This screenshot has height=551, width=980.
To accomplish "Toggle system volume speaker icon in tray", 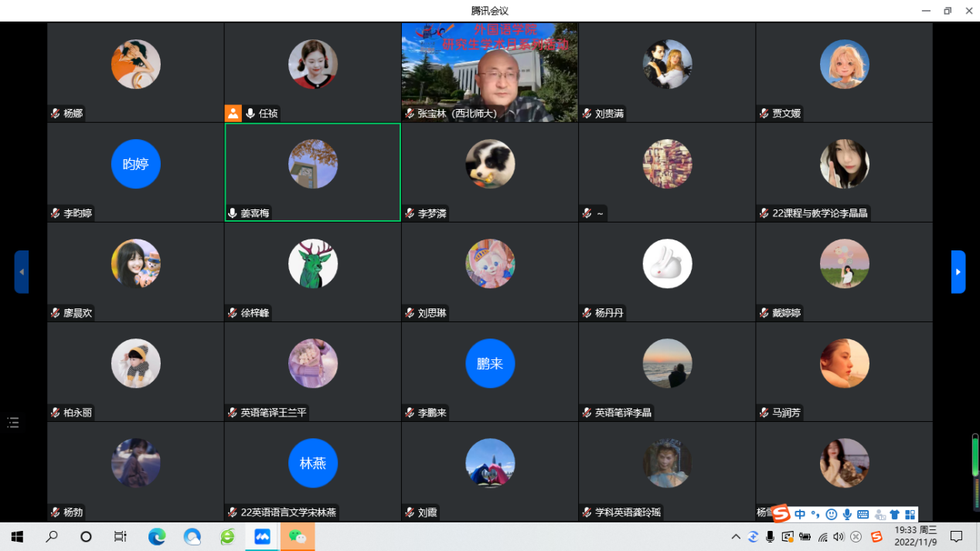I will (x=839, y=537).
